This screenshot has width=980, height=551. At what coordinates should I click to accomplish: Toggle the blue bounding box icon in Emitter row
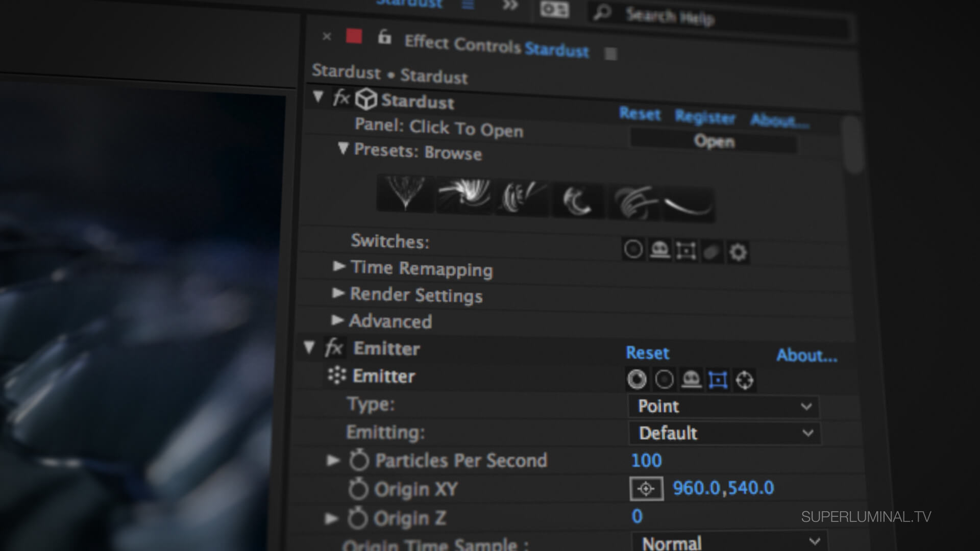pyautogui.click(x=718, y=381)
